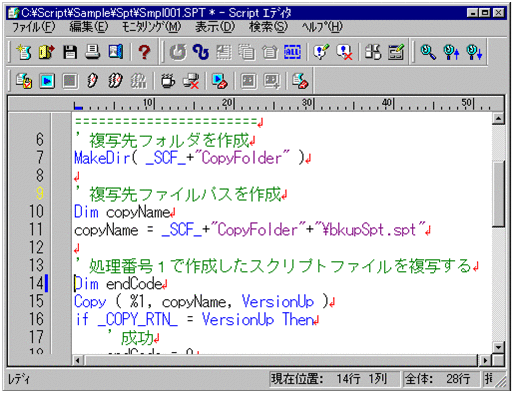Click the vertical scrollbar down arrow
Screen dimensions: 515x395
pyautogui.click(x=498, y=347)
